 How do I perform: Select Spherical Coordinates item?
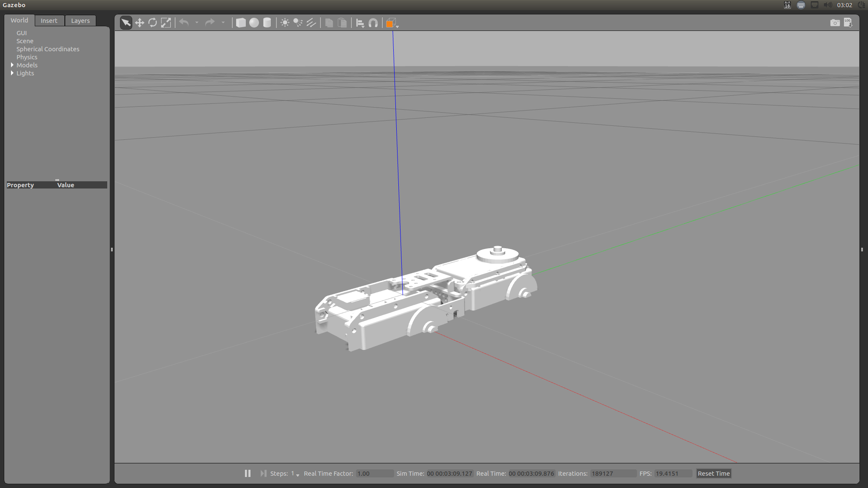(x=48, y=49)
